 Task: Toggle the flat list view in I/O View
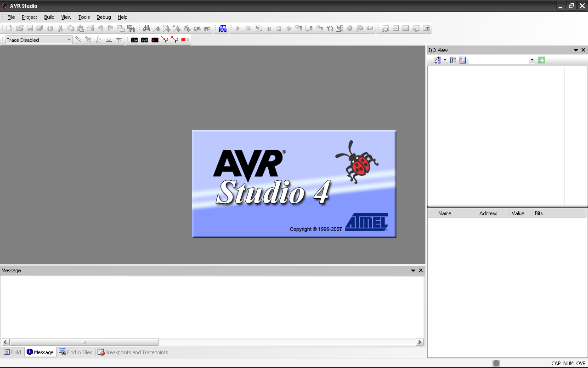[x=463, y=60]
